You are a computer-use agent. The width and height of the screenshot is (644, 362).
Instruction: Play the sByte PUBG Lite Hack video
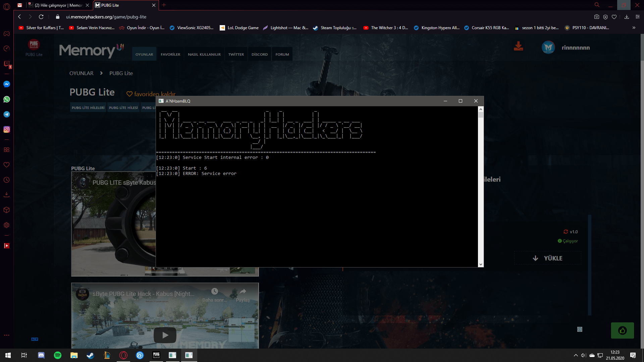coord(165,335)
